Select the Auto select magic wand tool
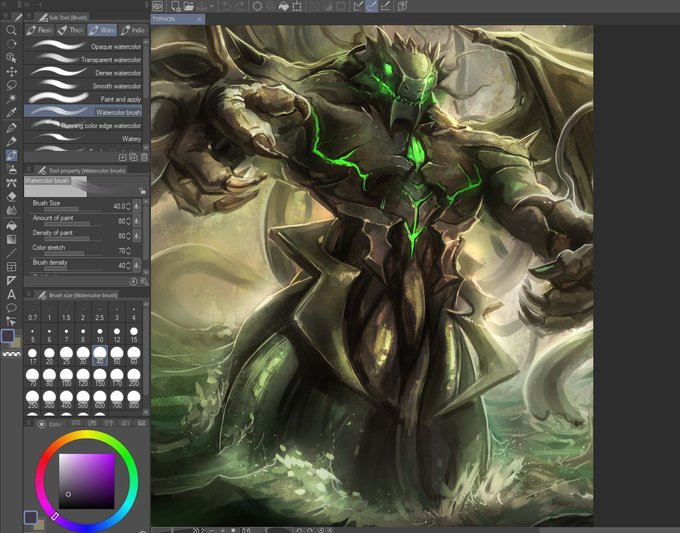 (11, 99)
